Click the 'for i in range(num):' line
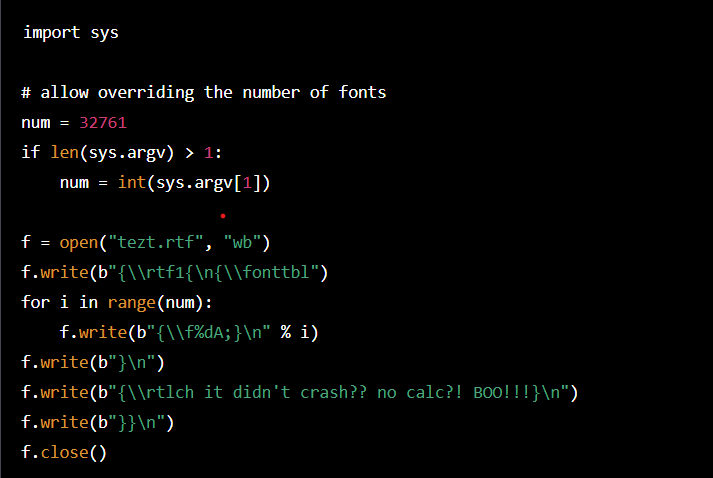 pos(117,303)
